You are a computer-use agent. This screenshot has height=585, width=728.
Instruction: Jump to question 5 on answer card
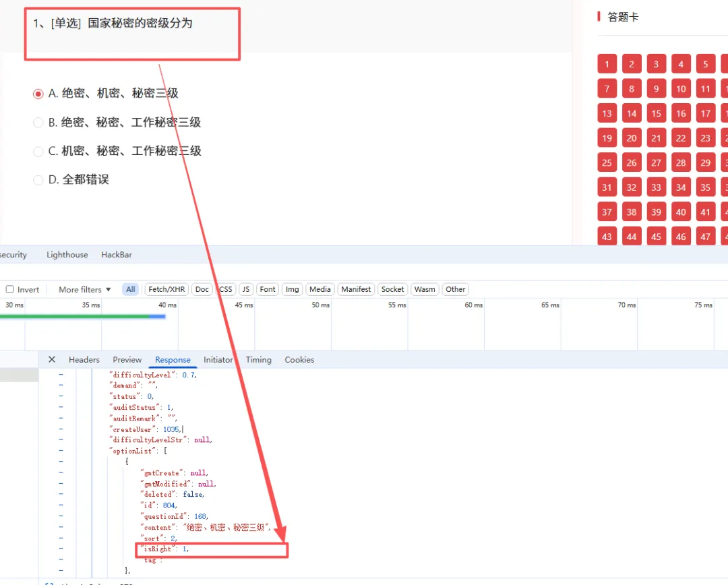point(705,64)
